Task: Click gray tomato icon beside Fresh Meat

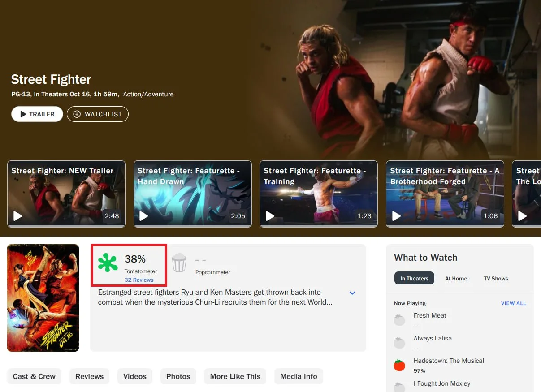Action: tap(399, 320)
